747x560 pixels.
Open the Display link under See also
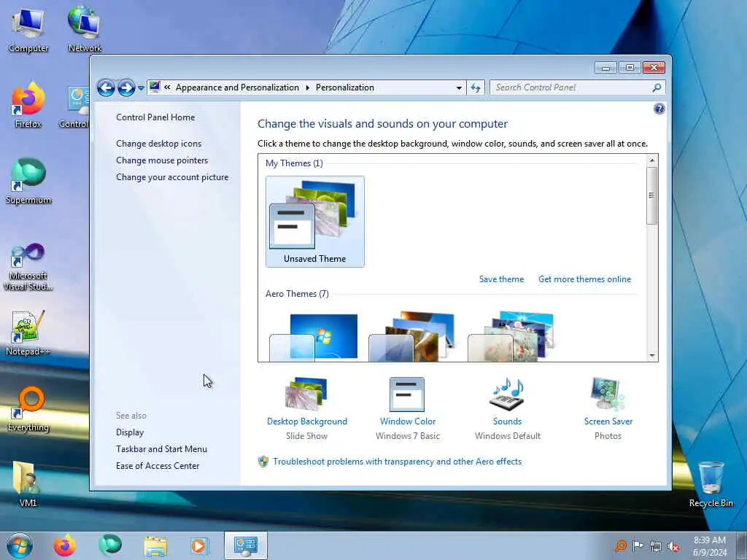[130, 432]
